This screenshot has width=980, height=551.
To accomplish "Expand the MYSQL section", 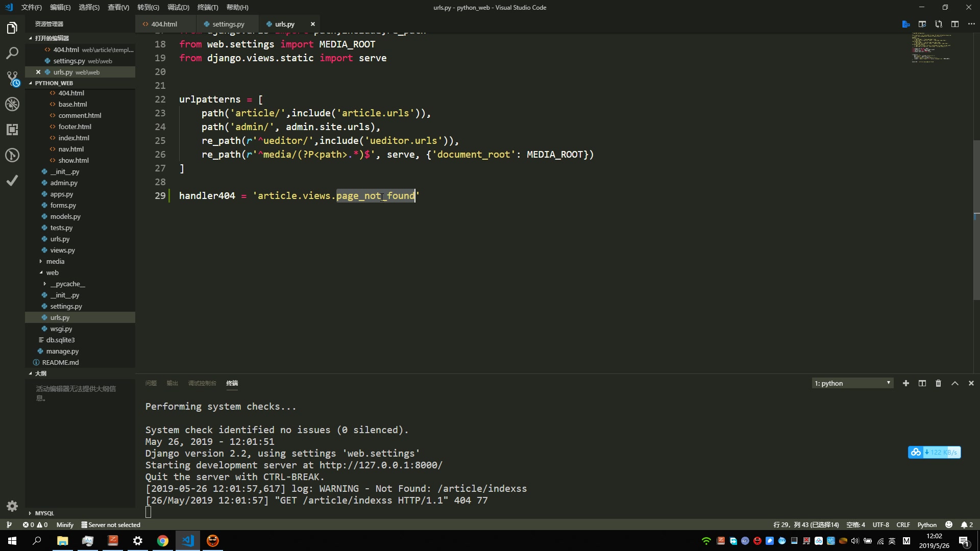I will coord(44,513).
